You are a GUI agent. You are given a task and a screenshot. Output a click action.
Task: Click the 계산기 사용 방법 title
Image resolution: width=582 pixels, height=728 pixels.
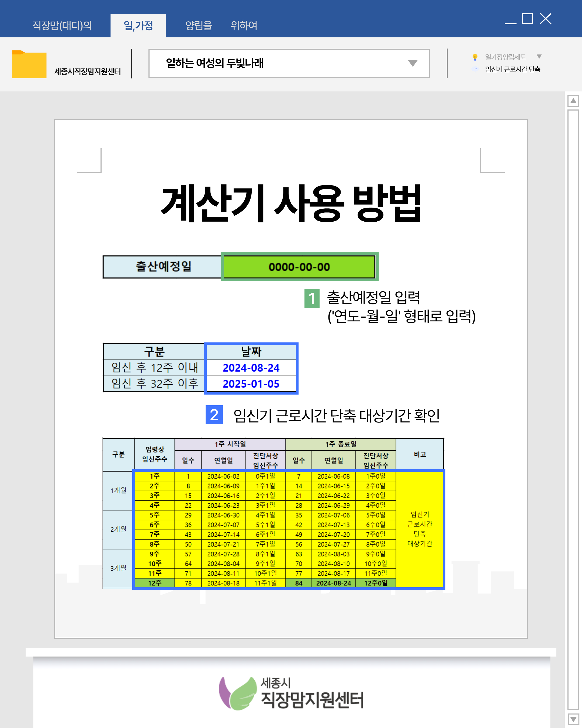tap(291, 204)
